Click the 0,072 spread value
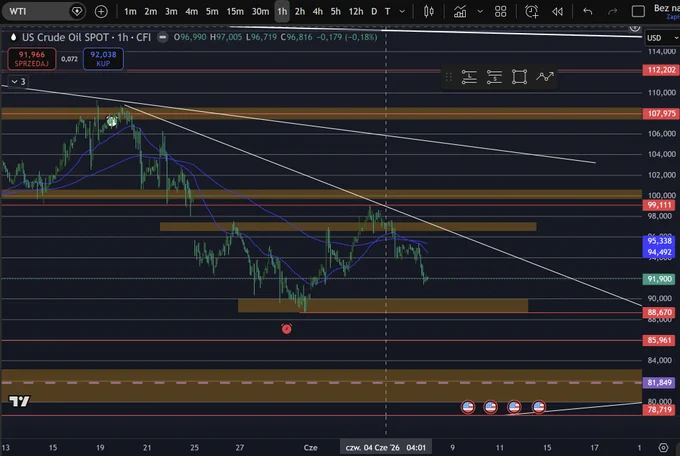Screen dimensions: 680x456 69,59
